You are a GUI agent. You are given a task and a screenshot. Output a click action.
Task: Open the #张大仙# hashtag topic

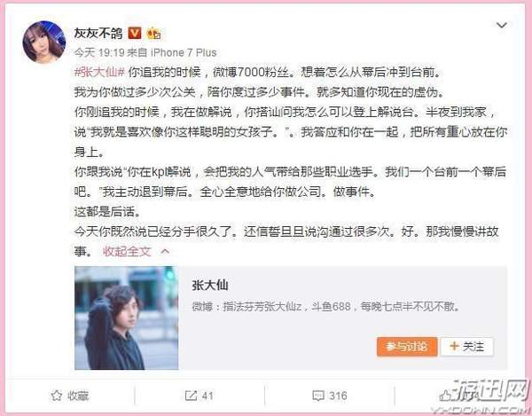pos(99,72)
